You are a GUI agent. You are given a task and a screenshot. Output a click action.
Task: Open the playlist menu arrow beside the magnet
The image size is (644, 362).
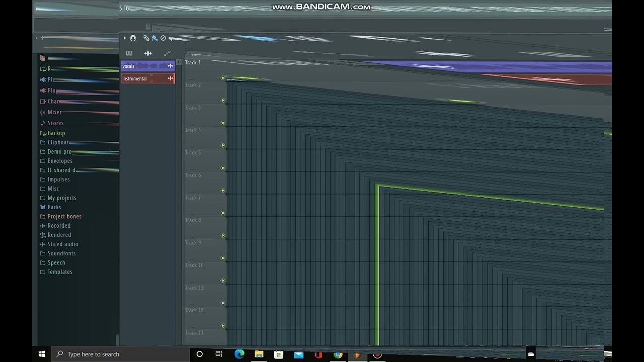click(125, 38)
